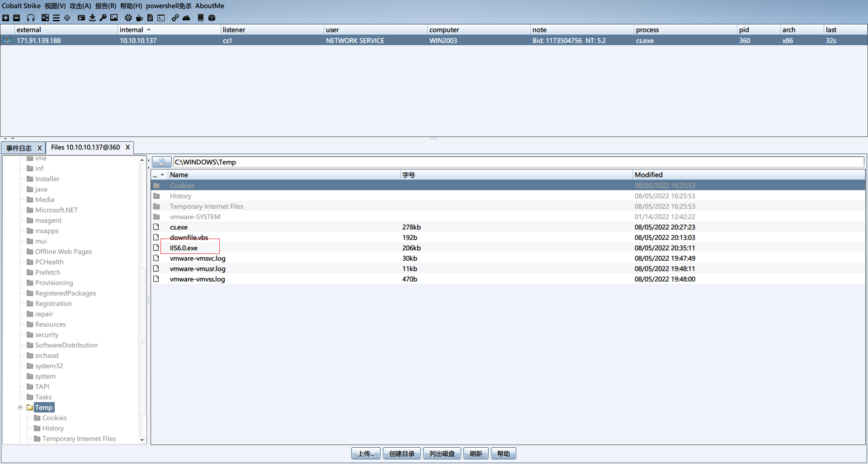This screenshot has height=464, width=868.
Task: Select Temporary Internet Files in file list
Action: [x=508, y=206]
